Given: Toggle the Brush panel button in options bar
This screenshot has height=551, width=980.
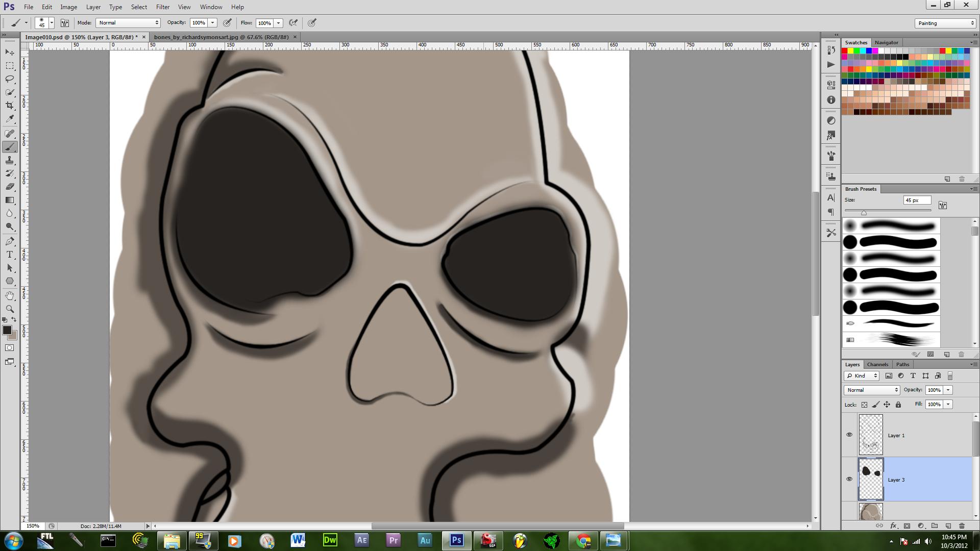Looking at the screenshot, I should [x=65, y=23].
